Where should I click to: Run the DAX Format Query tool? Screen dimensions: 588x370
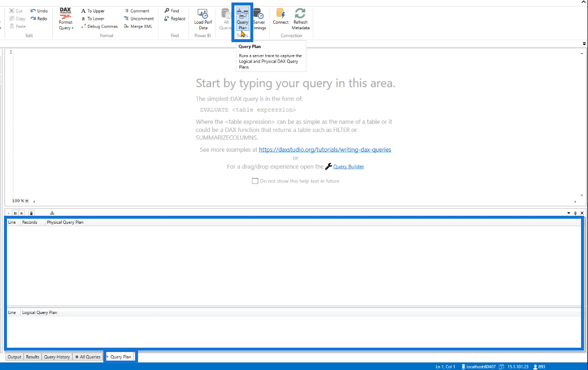[x=66, y=19]
